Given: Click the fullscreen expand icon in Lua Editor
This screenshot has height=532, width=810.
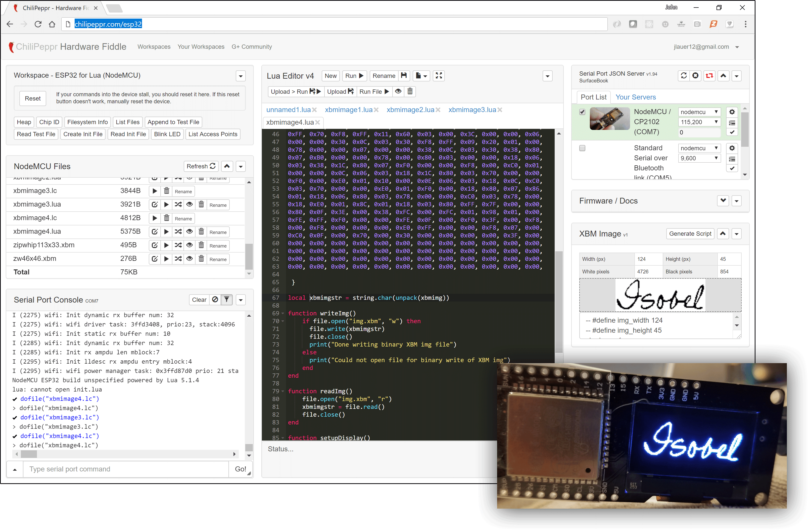Looking at the screenshot, I should pyautogui.click(x=439, y=76).
